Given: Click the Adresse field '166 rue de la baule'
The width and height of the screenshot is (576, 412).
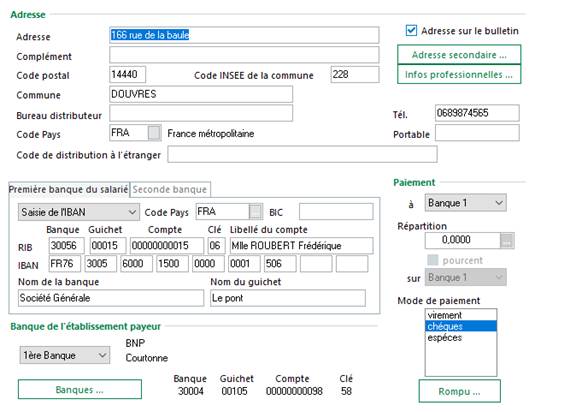Looking at the screenshot, I should (244, 35).
